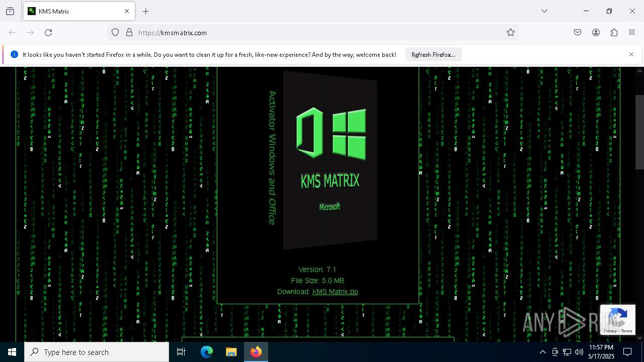Screen dimensions: 644x362
Task: Open the Firefox View icon
Action: click(10, 11)
